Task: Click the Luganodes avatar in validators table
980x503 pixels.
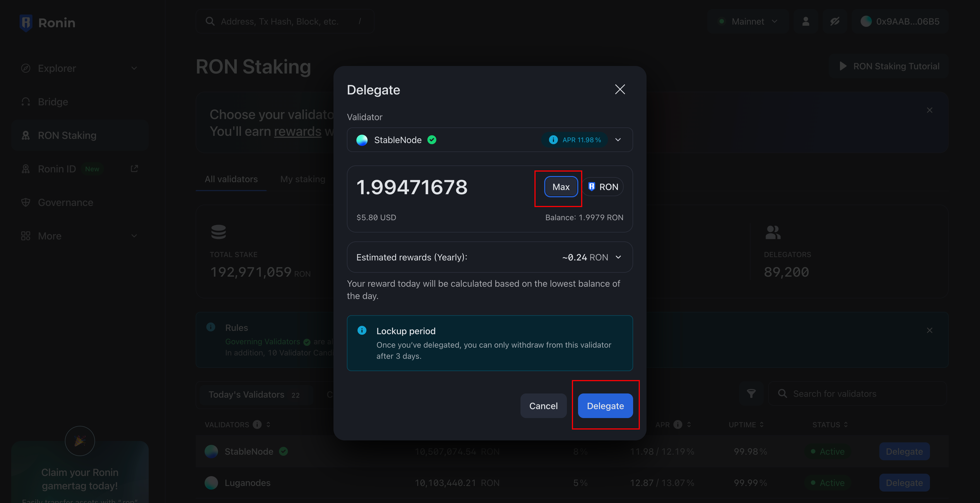Action: tap(211, 483)
